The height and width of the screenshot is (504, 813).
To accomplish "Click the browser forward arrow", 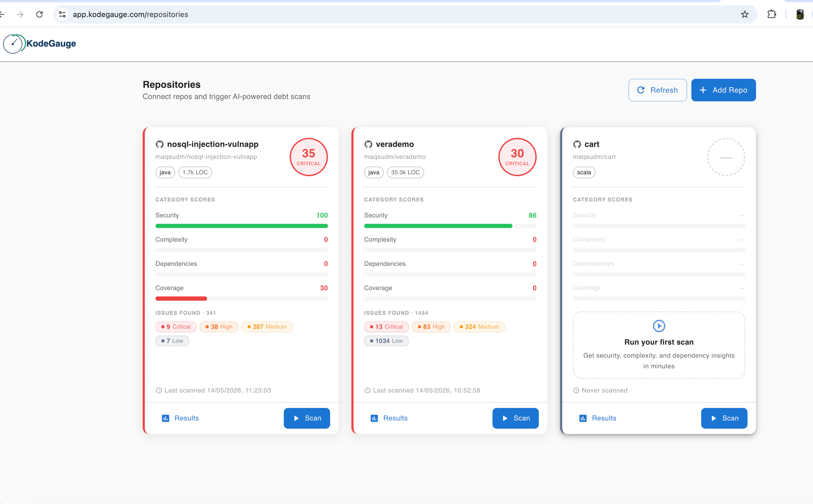I will [x=20, y=14].
